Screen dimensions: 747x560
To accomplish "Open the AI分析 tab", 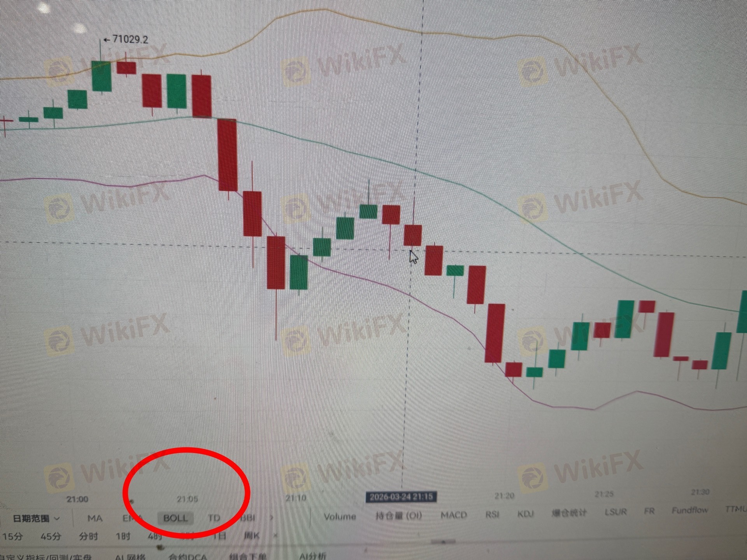I will [312, 556].
